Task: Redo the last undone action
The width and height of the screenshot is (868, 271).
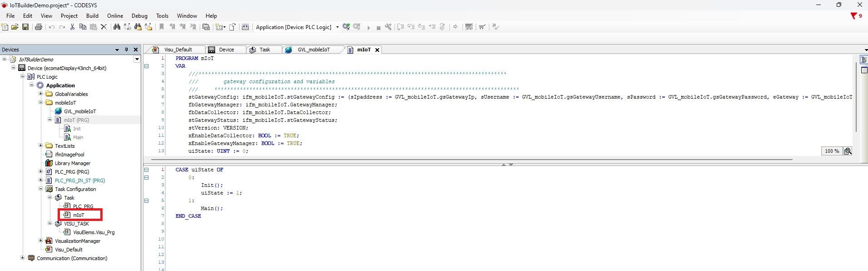Action: click(x=62, y=27)
